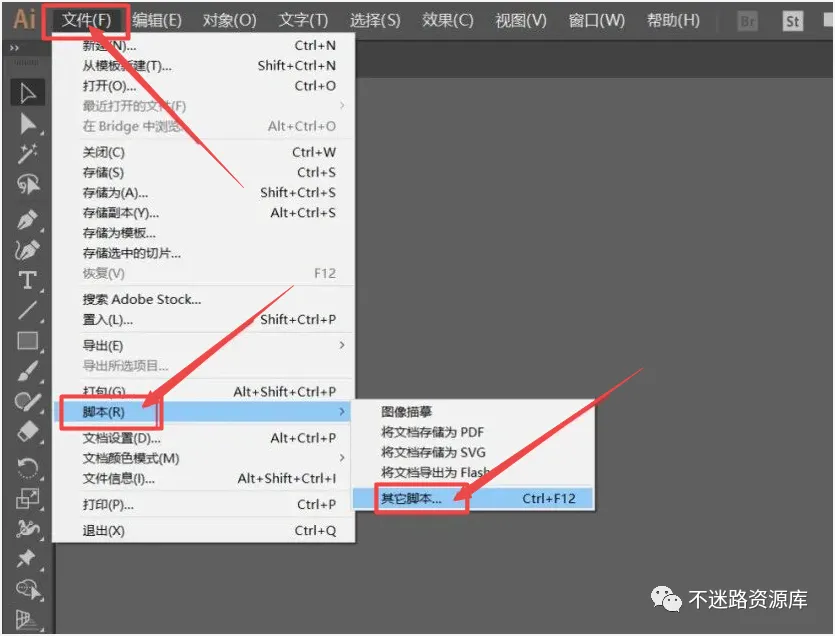Expand 最近打开的文件 submenu arrow

[x=342, y=106]
